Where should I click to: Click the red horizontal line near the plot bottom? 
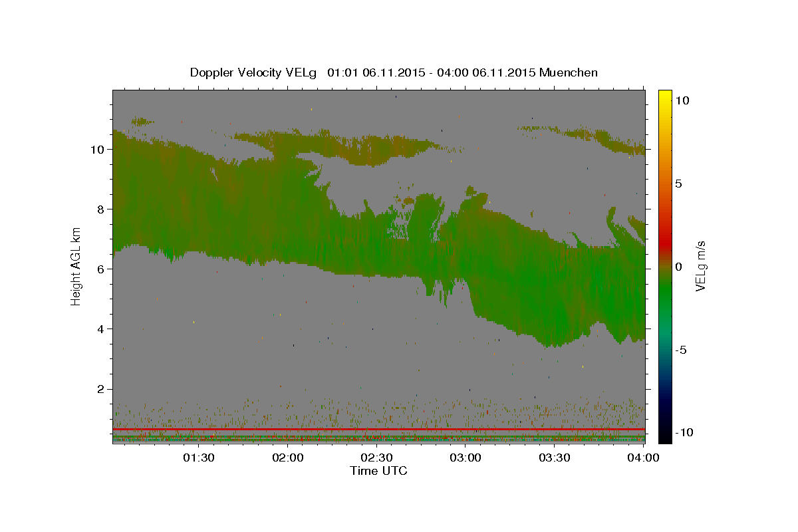[x=379, y=430]
